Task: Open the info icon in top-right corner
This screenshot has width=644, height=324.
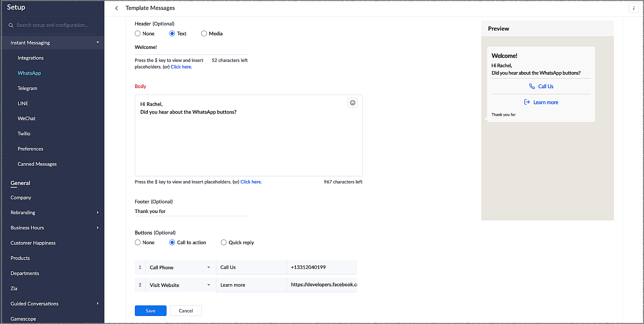Action: coord(633,8)
